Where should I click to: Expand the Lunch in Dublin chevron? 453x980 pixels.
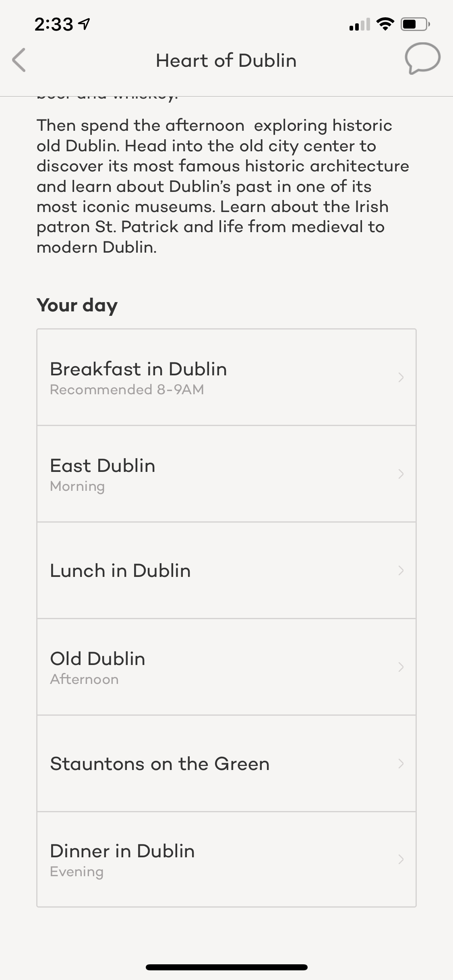tap(401, 570)
